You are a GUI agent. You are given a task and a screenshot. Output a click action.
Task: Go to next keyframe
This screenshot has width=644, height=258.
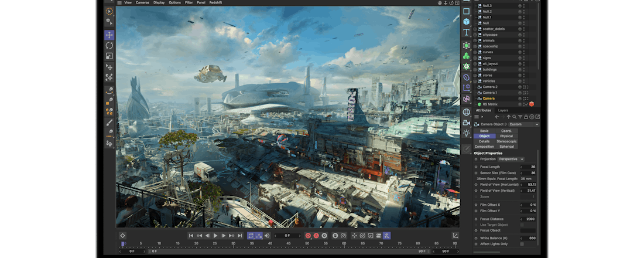pos(232,236)
